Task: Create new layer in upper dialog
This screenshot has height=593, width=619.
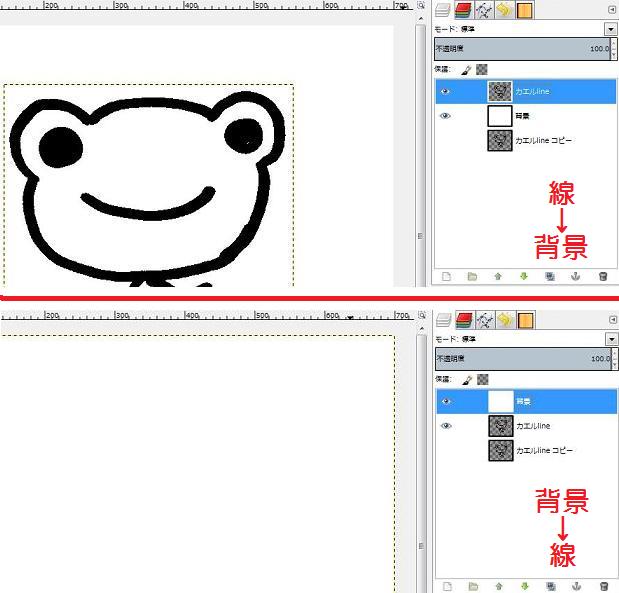Action: click(x=446, y=276)
